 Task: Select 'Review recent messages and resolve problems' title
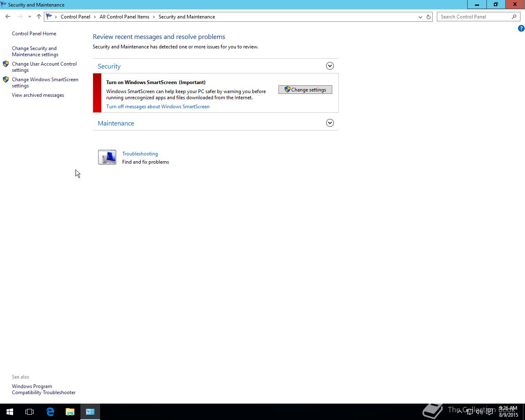(x=159, y=37)
